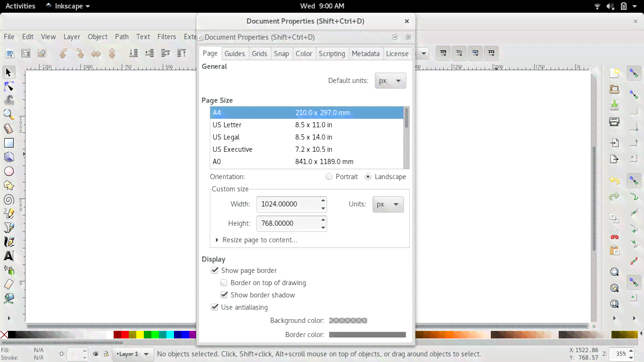Open Activities overview
The height and width of the screenshot is (362, 644).
click(20, 6)
